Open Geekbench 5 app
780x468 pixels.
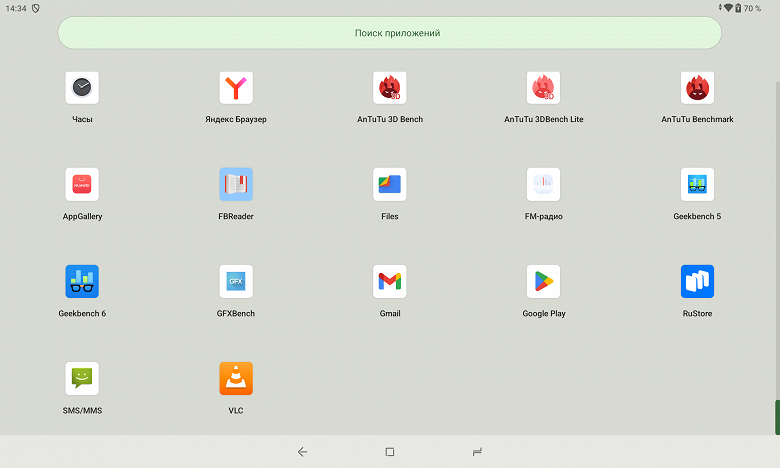697,185
